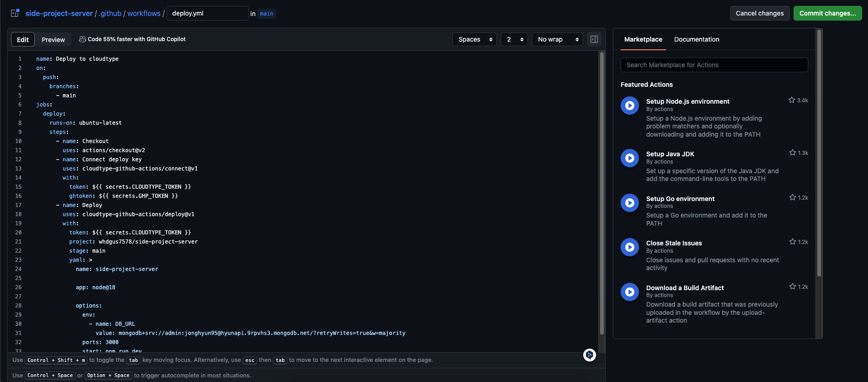
Task: Click the Setup Go environment play icon
Action: pyautogui.click(x=630, y=203)
